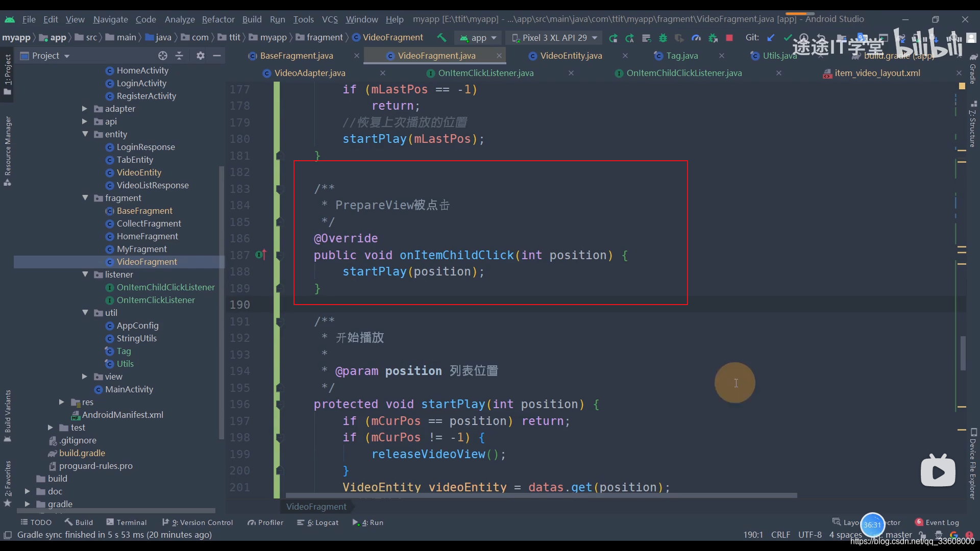Expand the api folder
The image size is (980, 551).
click(x=85, y=121)
